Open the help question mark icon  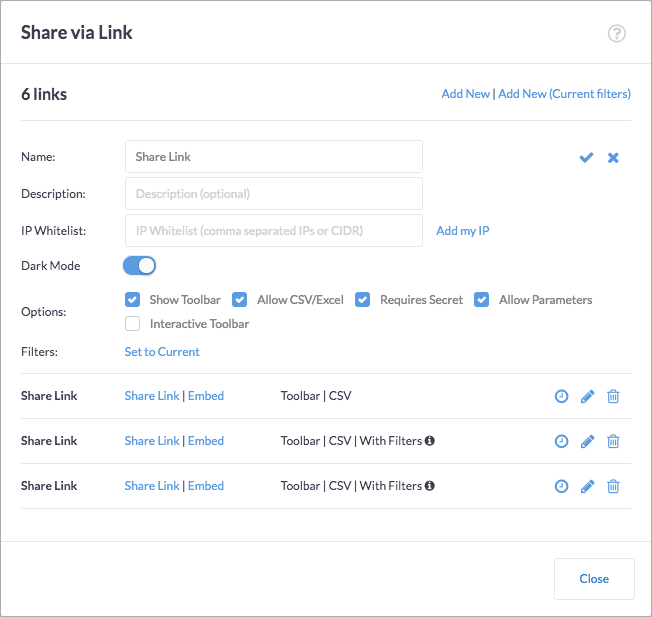(x=616, y=33)
